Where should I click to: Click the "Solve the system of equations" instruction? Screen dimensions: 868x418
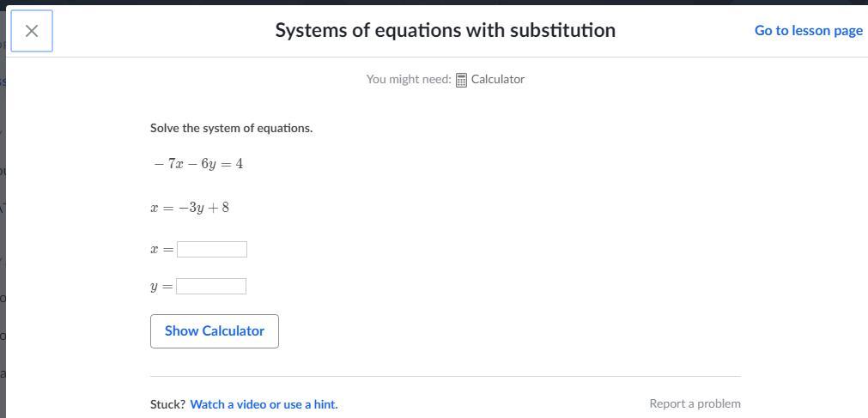(231, 128)
